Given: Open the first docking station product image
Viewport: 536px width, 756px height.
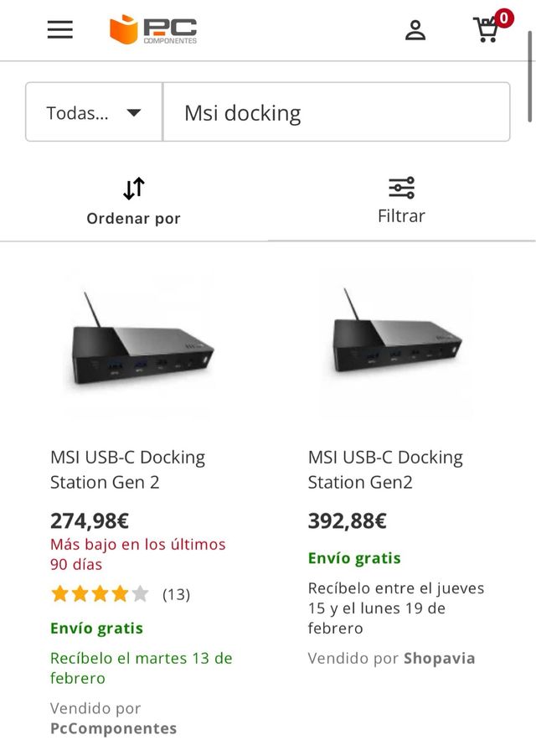Looking at the screenshot, I should pos(140,344).
